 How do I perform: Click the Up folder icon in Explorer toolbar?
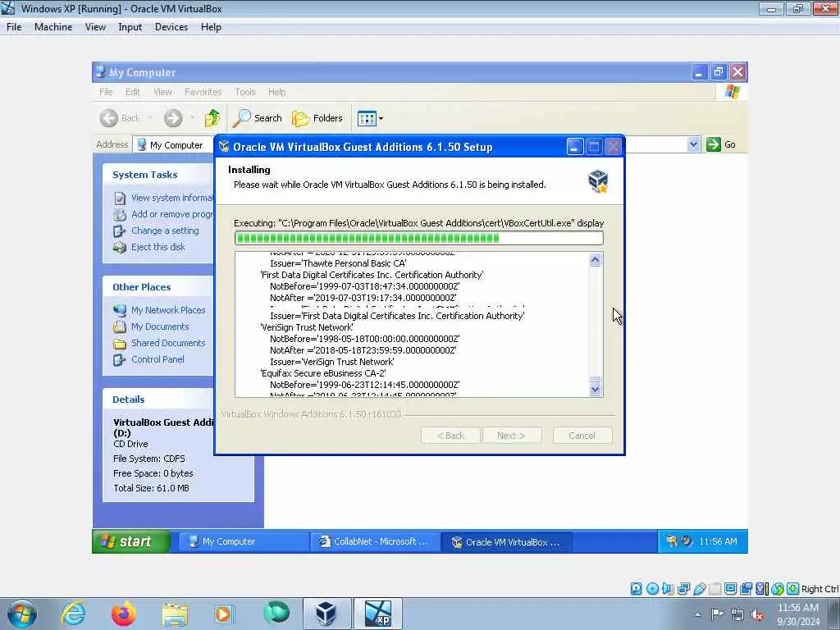[212, 118]
